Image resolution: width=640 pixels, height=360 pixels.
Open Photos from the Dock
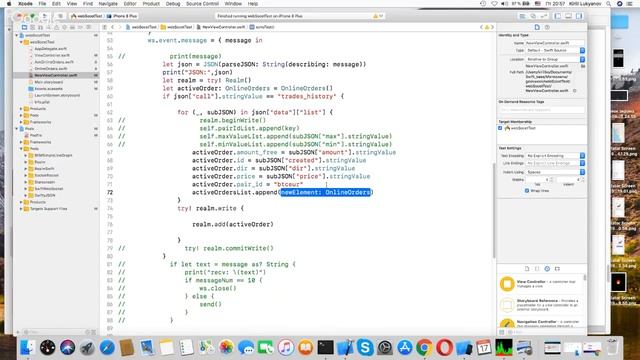coord(226,347)
